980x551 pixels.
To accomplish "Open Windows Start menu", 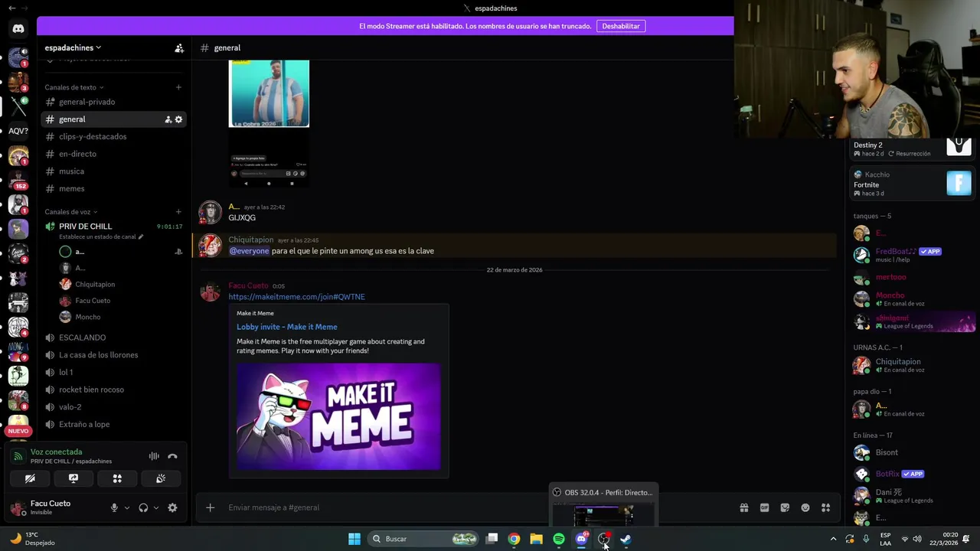I will 354,539.
